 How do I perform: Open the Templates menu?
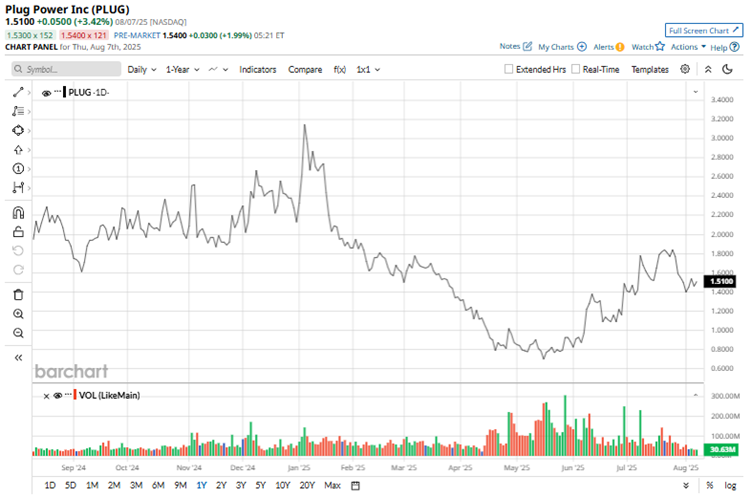pos(650,70)
